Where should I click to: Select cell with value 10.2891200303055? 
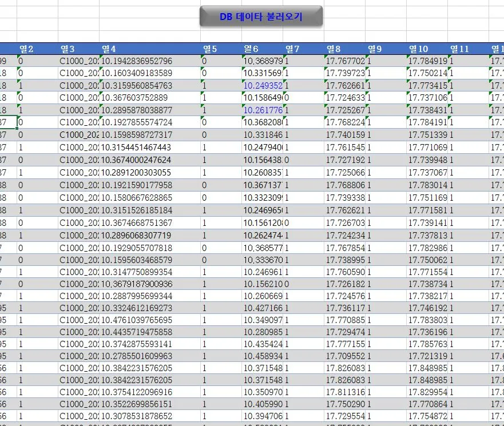coord(150,173)
